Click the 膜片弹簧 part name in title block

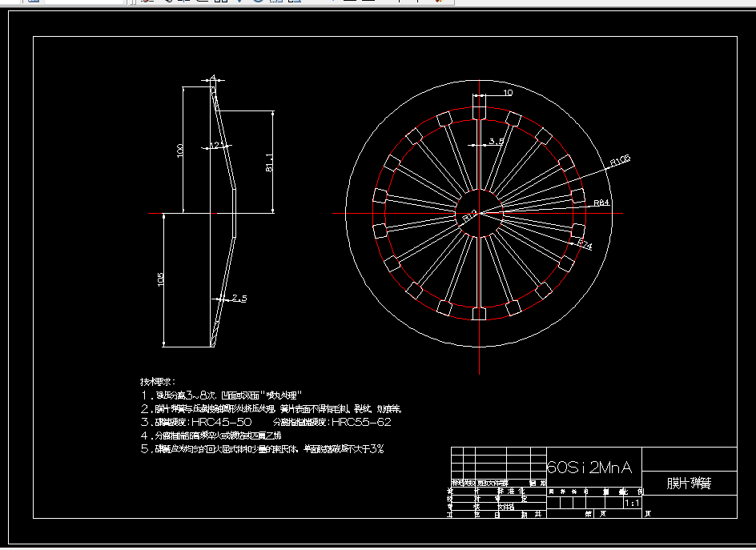pyautogui.click(x=689, y=484)
